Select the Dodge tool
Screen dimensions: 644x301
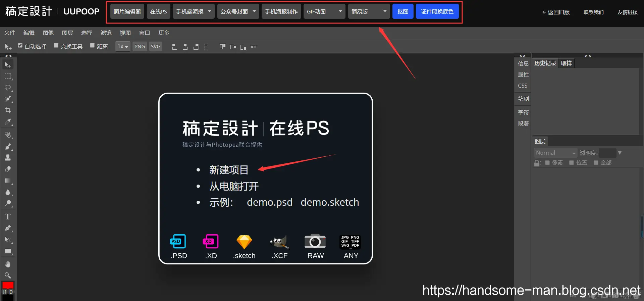(x=8, y=203)
